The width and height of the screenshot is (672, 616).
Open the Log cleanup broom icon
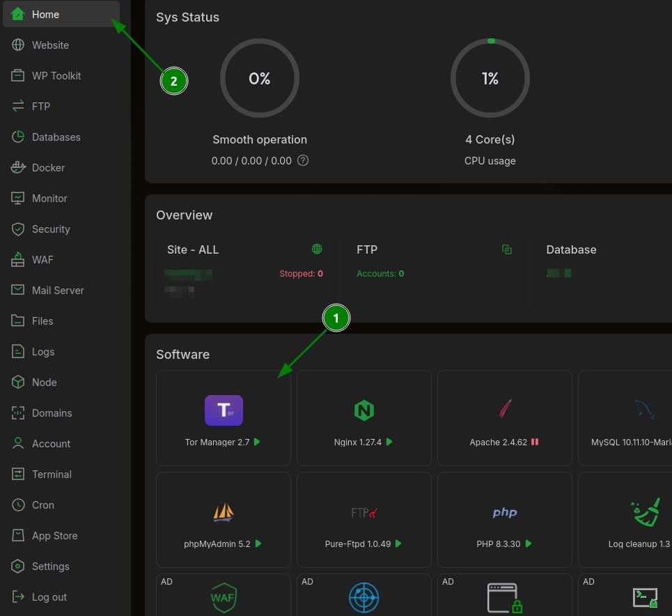click(x=646, y=511)
